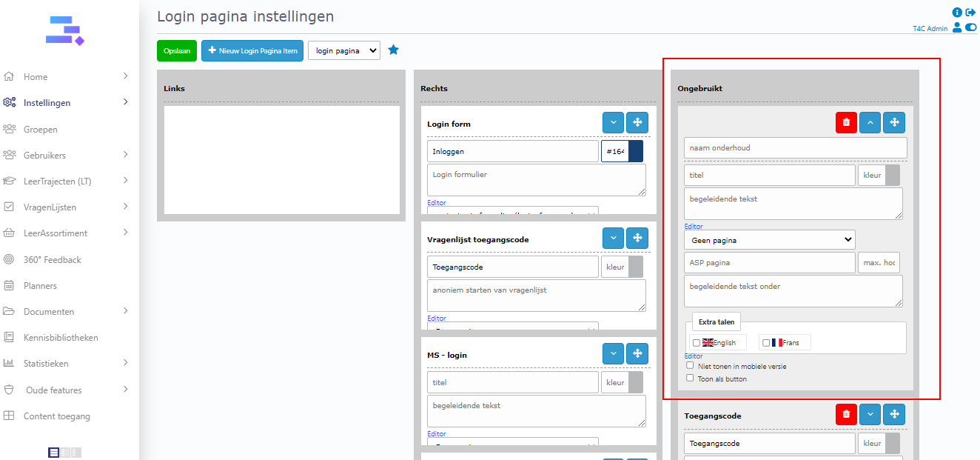980x460 pixels.
Task: Click trash icon on unused Toegangscode item
Action: (846, 415)
